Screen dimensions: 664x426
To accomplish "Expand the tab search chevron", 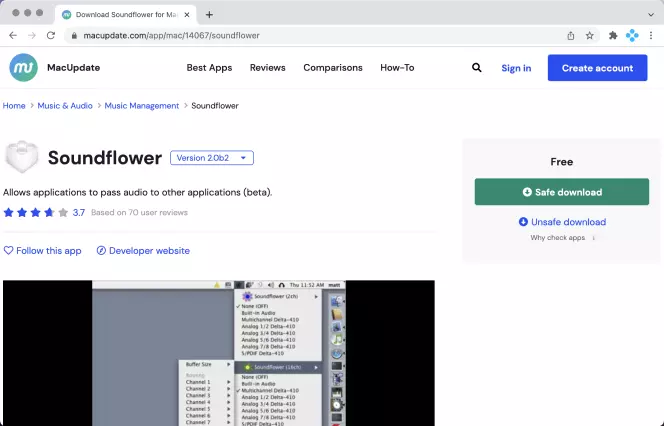I will 651,15.
